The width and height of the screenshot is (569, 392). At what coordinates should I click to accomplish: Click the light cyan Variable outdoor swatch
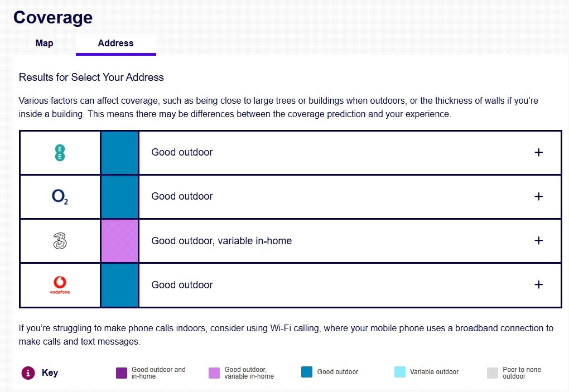[399, 372]
